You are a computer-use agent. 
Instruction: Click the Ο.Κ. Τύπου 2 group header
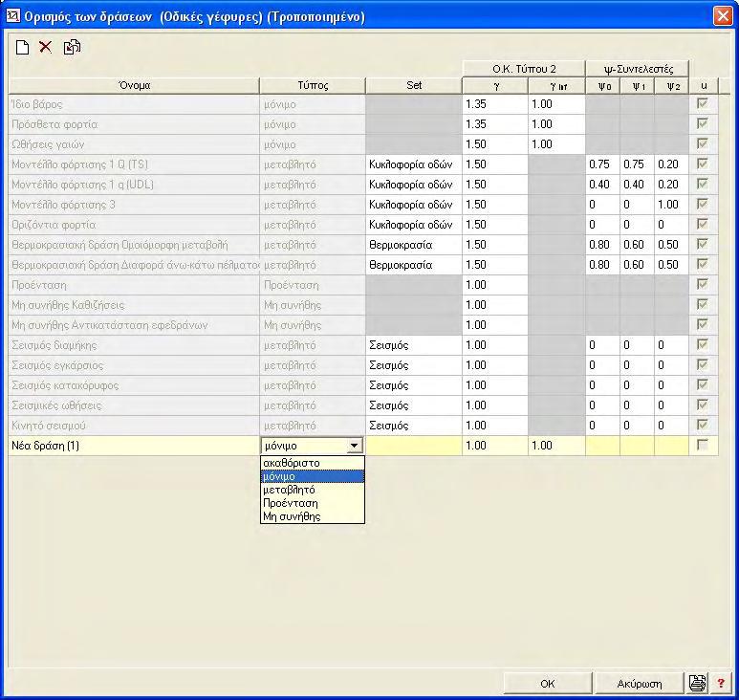(524, 69)
